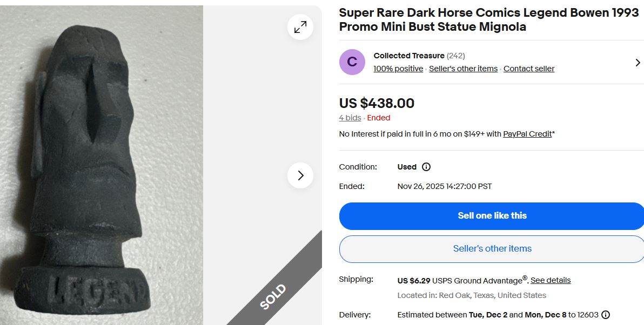Screen dimensions: 644x325
Task: Open the 4 bids history link
Action: pos(350,118)
